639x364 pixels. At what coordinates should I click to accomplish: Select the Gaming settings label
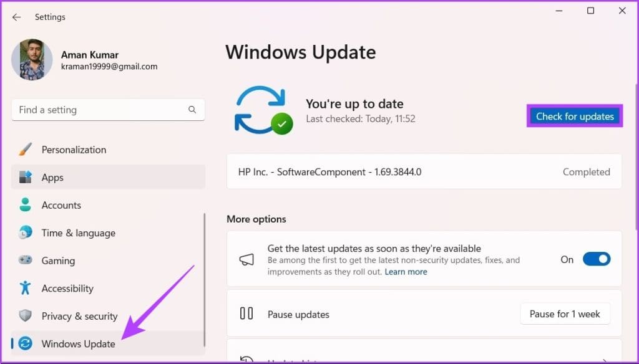(58, 261)
